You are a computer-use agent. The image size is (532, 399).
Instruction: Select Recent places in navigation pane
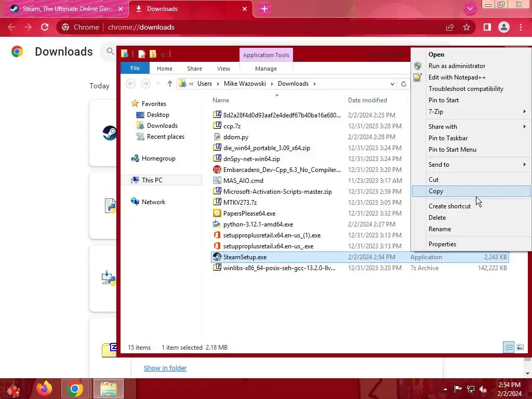[x=166, y=137]
